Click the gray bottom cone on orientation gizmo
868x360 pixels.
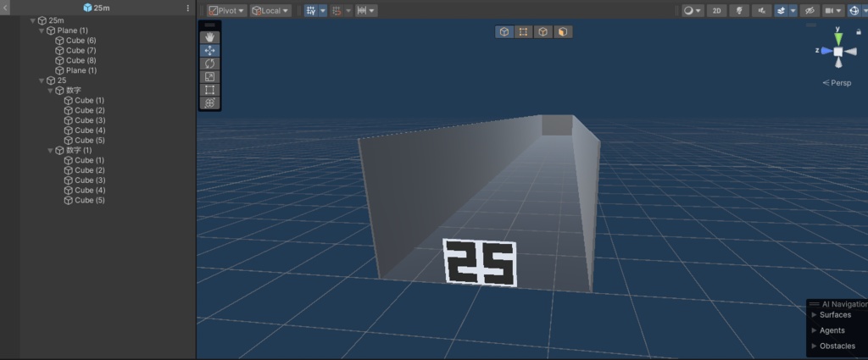coord(838,63)
